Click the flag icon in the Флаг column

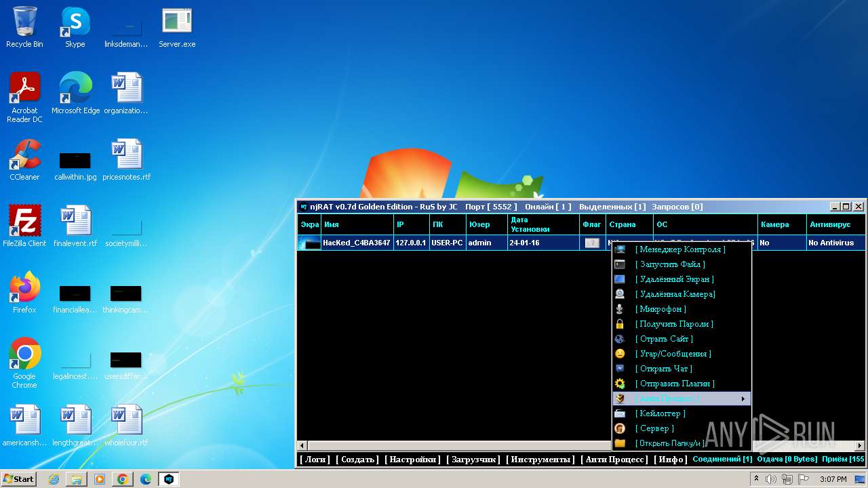[x=592, y=243]
